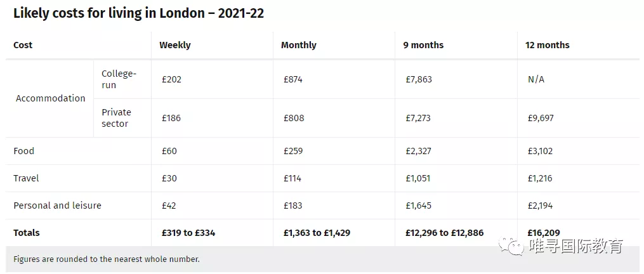Viewport: 644px width, 274px height.
Task: Select the 'Weekly' column header
Action: pos(175,45)
